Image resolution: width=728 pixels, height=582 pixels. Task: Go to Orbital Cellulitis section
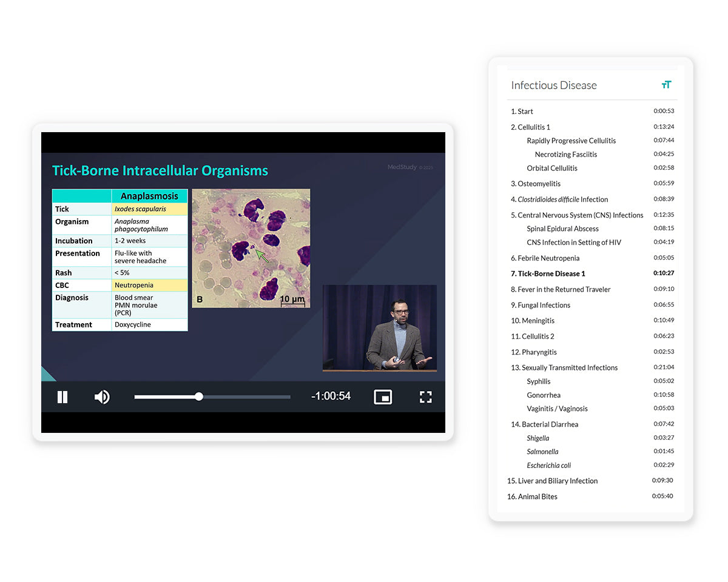[551, 169]
